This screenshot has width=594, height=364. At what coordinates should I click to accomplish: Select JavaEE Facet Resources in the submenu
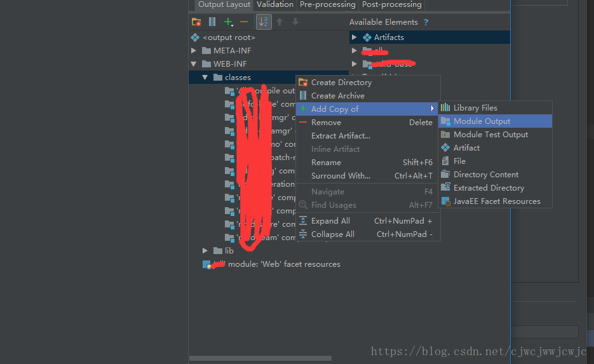point(495,201)
